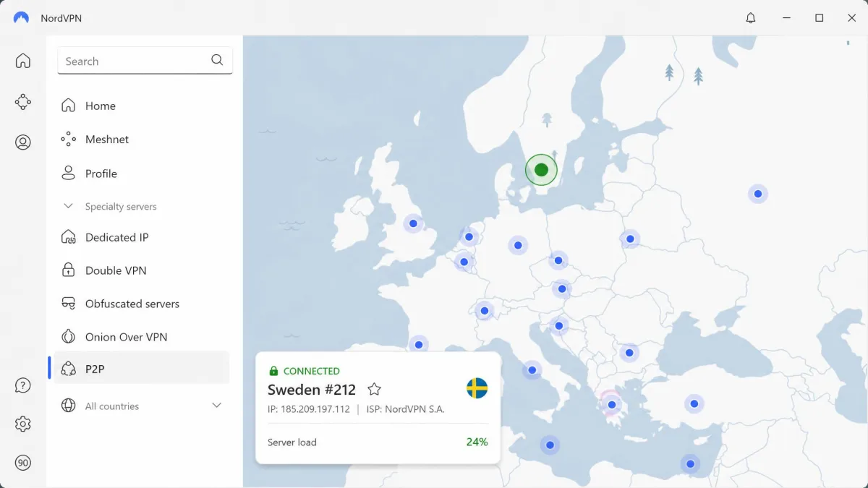Viewport: 868px width, 488px height.
Task: Click the ISP: NordVPN S.A. text
Action: click(406, 409)
